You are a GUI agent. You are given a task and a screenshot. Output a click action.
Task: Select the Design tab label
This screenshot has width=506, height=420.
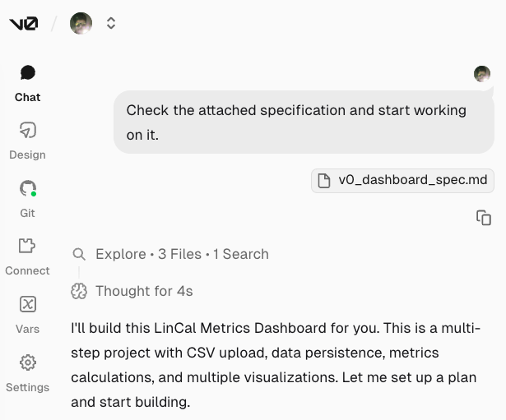27,155
